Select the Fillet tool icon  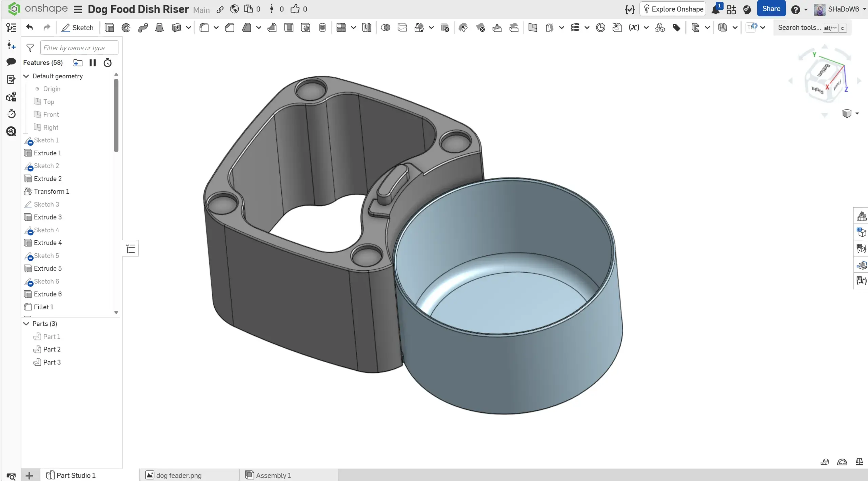204,27
